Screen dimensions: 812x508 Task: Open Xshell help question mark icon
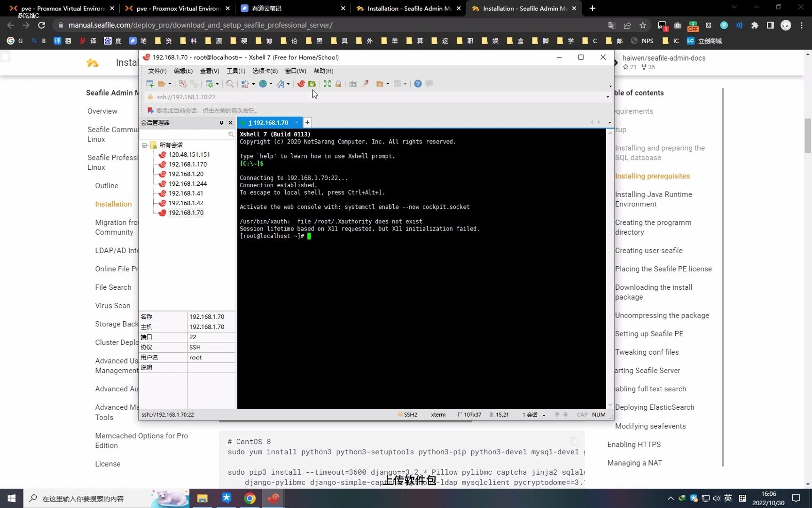tap(418, 84)
